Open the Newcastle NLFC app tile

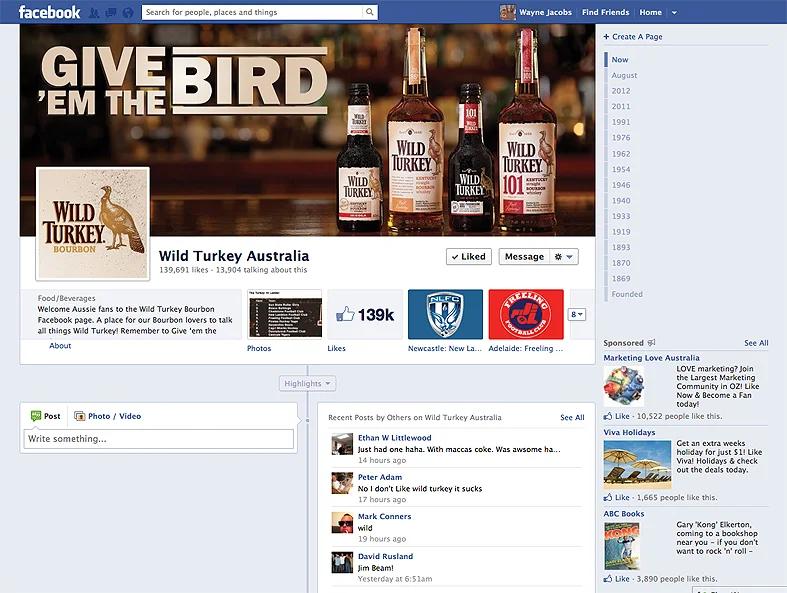[445, 314]
